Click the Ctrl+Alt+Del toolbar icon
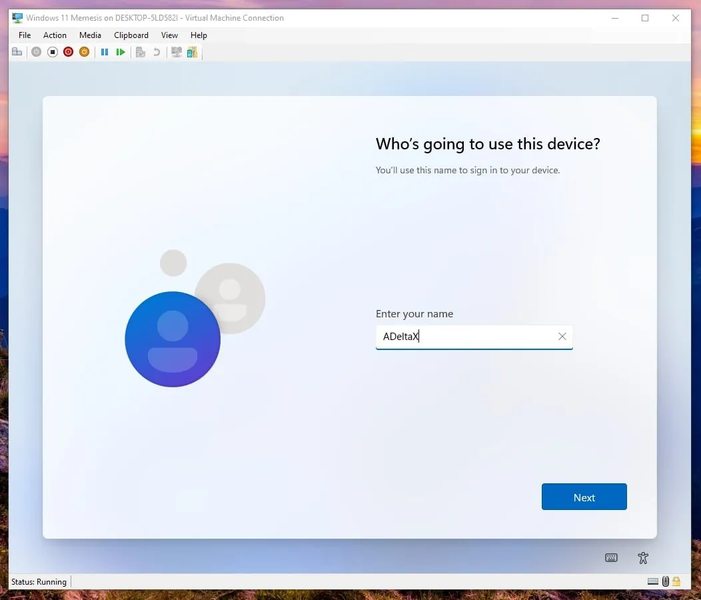Viewport: 701px width, 600px height. point(17,52)
